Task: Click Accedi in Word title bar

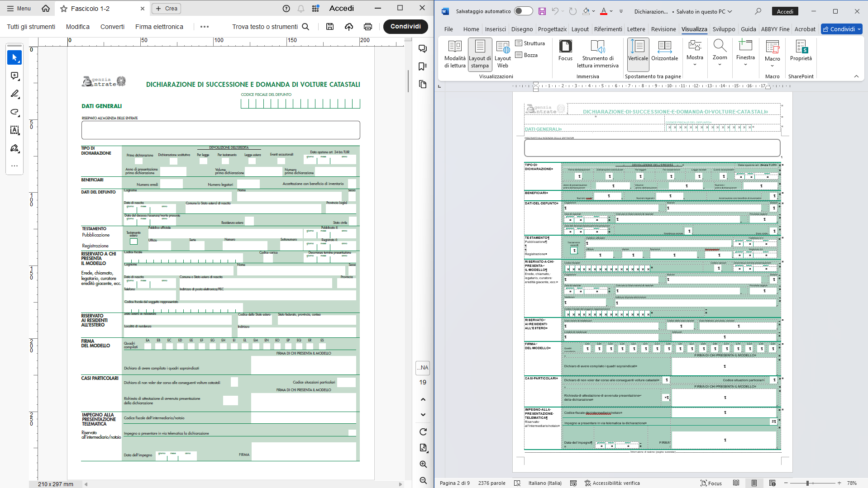Action: (785, 12)
